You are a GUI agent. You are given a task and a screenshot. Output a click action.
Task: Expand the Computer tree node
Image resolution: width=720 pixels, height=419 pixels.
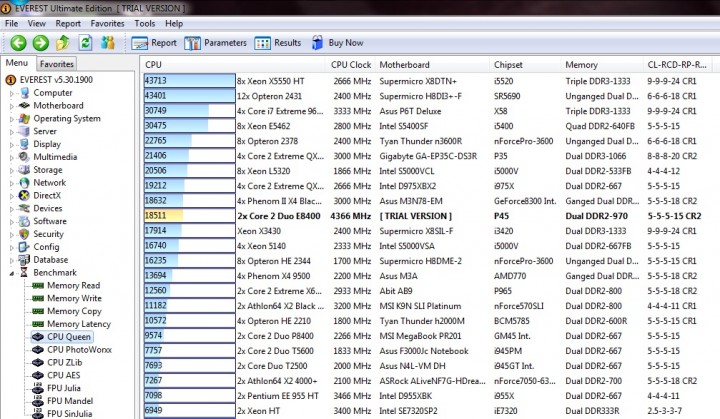pos(12,93)
